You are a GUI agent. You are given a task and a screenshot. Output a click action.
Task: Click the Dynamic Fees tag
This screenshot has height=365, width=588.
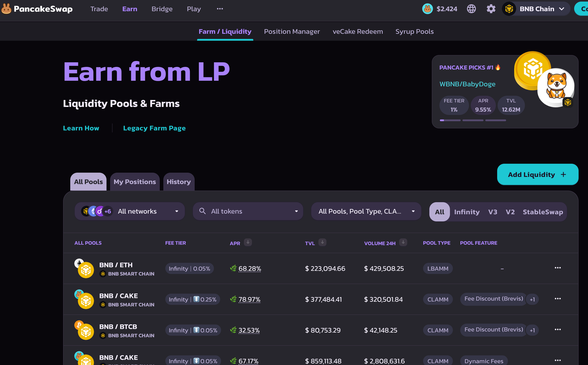coord(484,360)
